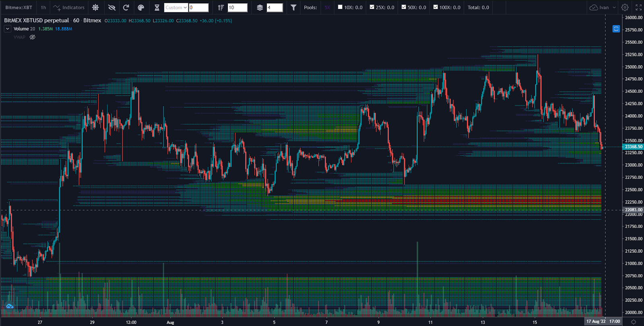Click the crosshair price label 22083.00
The height and width of the screenshot is (326, 644).
click(634, 210)
